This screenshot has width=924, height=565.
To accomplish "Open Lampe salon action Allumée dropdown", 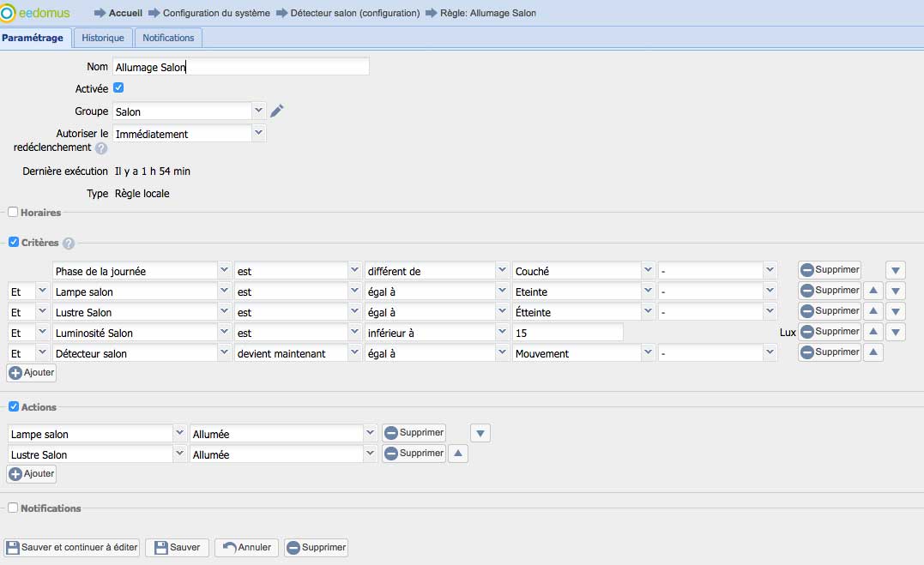I will coord(370,434).
